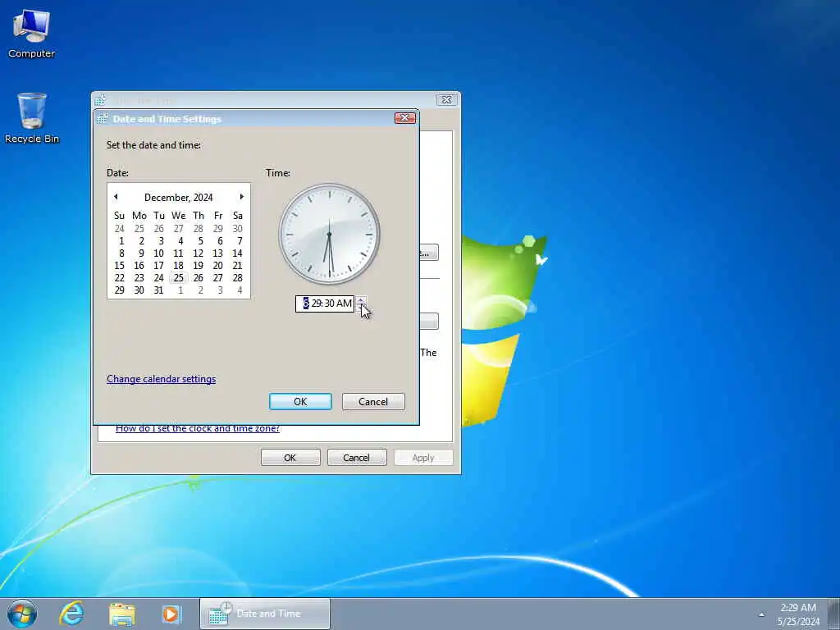
Task: Decrease time with the down spinner arrow
Action: click(362, 308)
